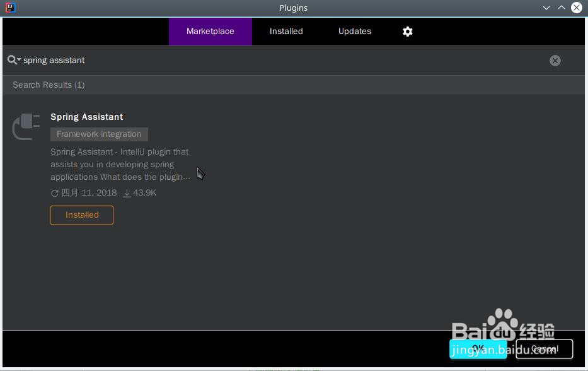This screenshot has width=588, height=371.
Task: Click the Spring Assistant description text
Action: click(120, 164)
